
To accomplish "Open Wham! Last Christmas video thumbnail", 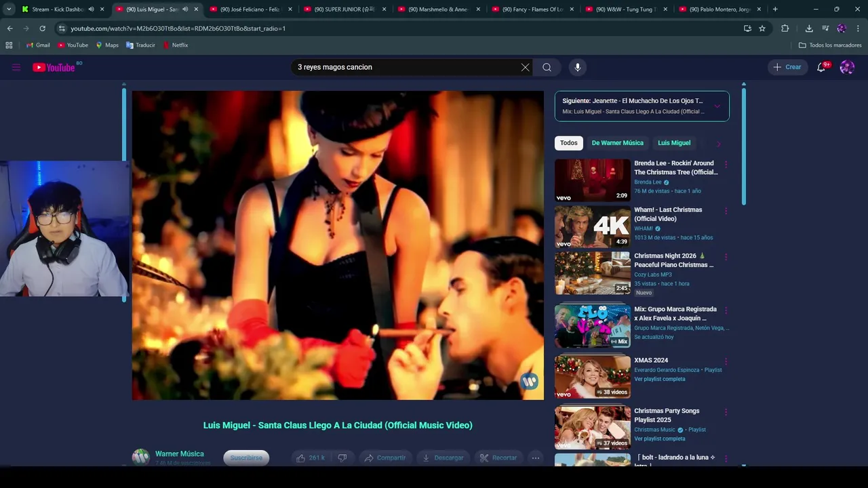I will 593,226.
